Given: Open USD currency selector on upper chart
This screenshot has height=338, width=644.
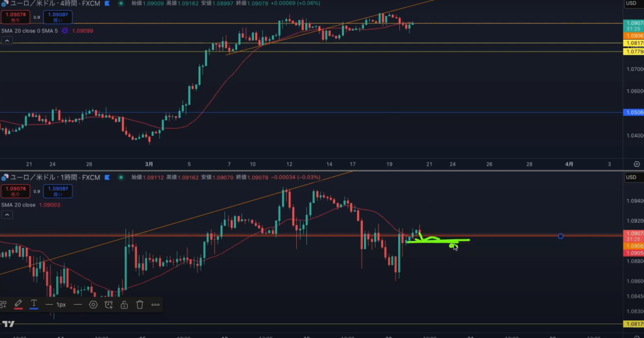Looking at the screenshot, I should [631, 3].
